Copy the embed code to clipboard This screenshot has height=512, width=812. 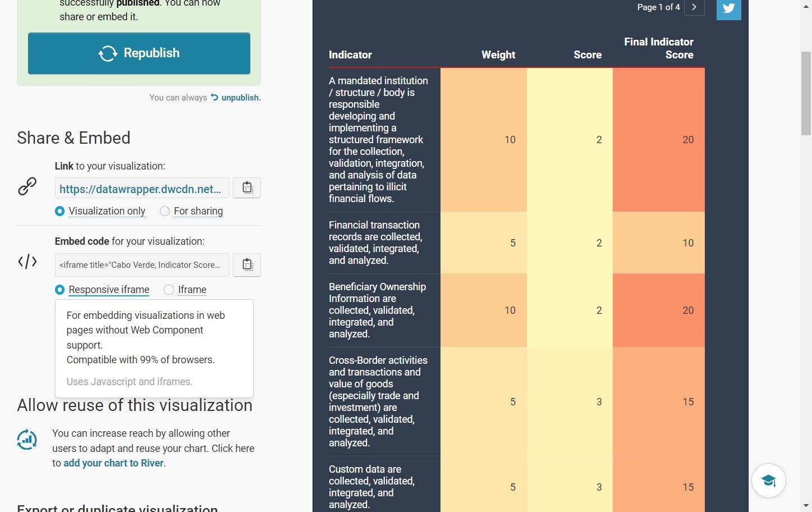[247, 264]
